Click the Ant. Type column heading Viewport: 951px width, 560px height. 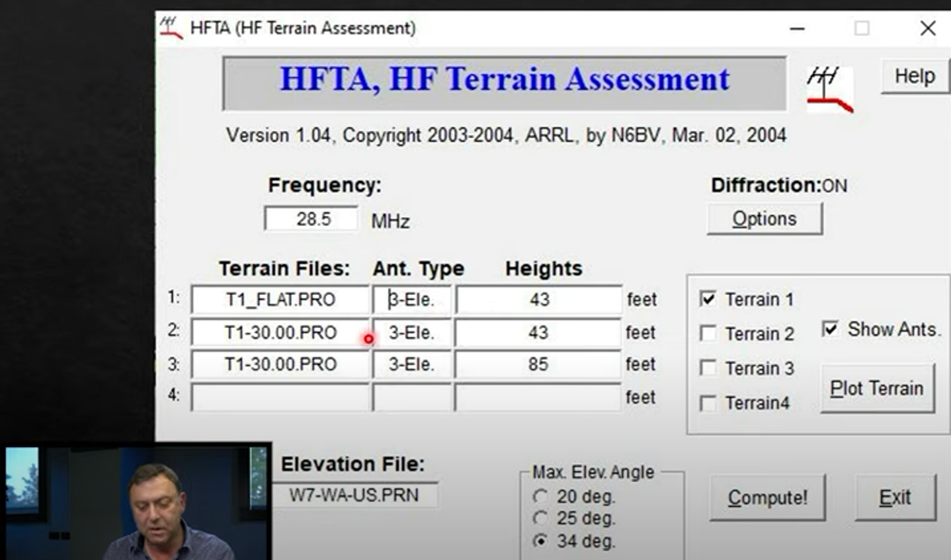point(418,269)
